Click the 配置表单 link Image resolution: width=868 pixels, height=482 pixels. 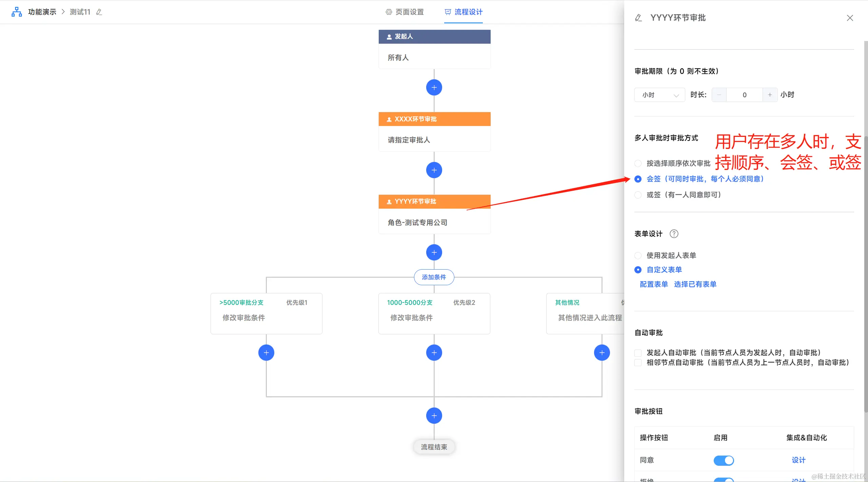654,284
